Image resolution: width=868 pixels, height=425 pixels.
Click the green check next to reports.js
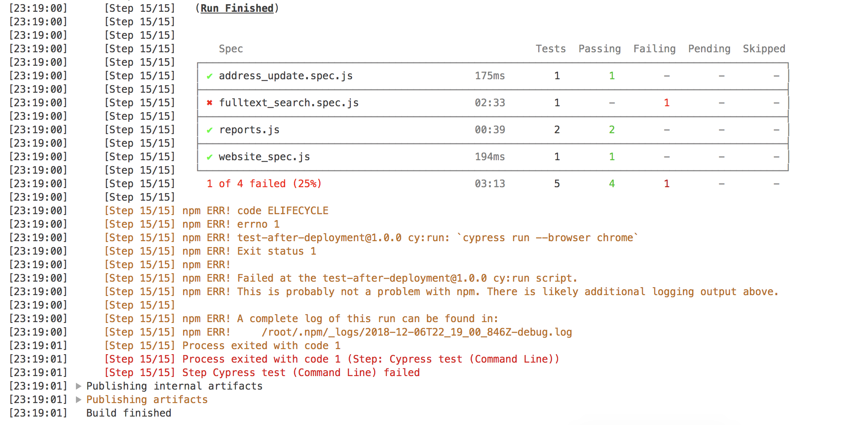[210, 130]
